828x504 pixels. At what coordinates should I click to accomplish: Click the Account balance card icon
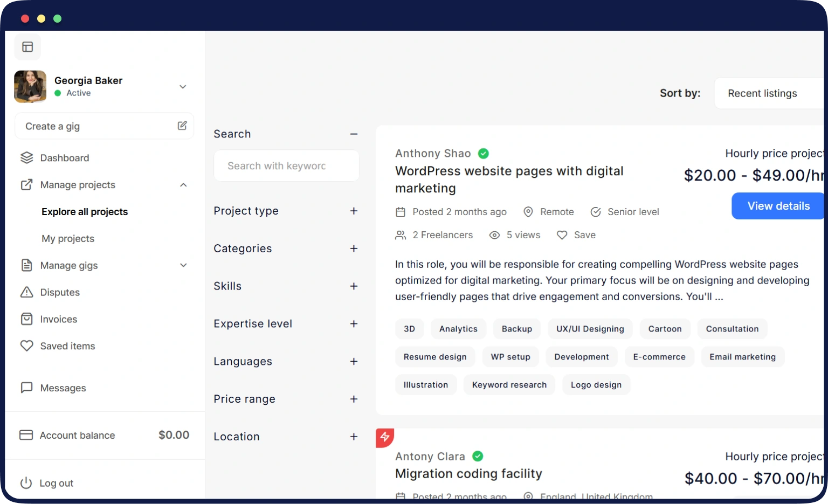[x=26, y=435]
